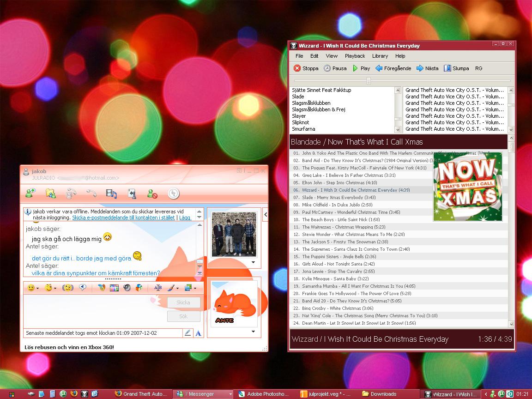Toggle shuffle with the Slumpa button

pyautogui.click(x=456, y=68)
